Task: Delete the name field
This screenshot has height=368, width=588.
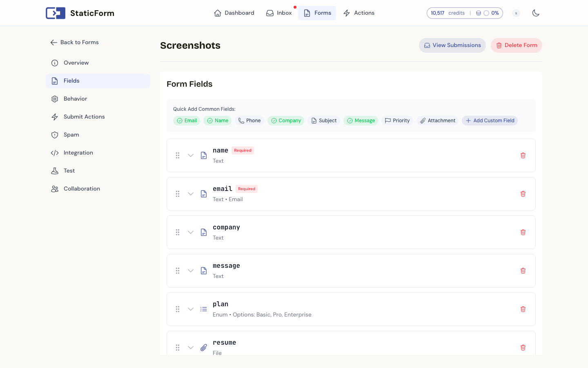Action: [x=523, y=155]
